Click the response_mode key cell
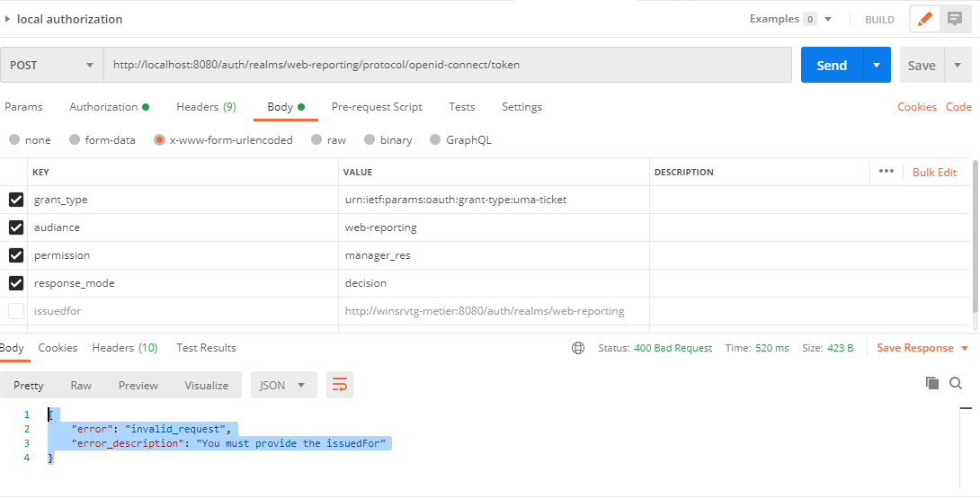The width and height of the screenshot is (980, 499). coord(183,283)
